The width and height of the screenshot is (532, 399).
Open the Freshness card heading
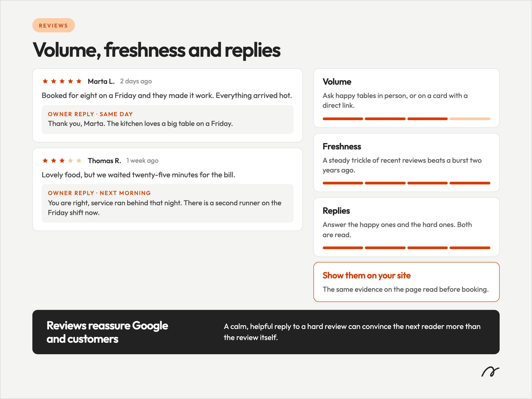342,147
